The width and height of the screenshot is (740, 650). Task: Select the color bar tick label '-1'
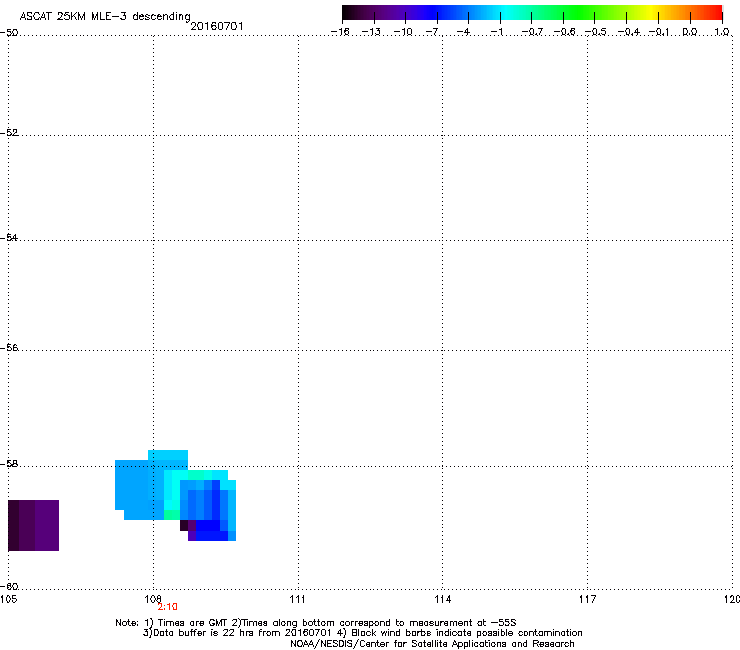497,32
